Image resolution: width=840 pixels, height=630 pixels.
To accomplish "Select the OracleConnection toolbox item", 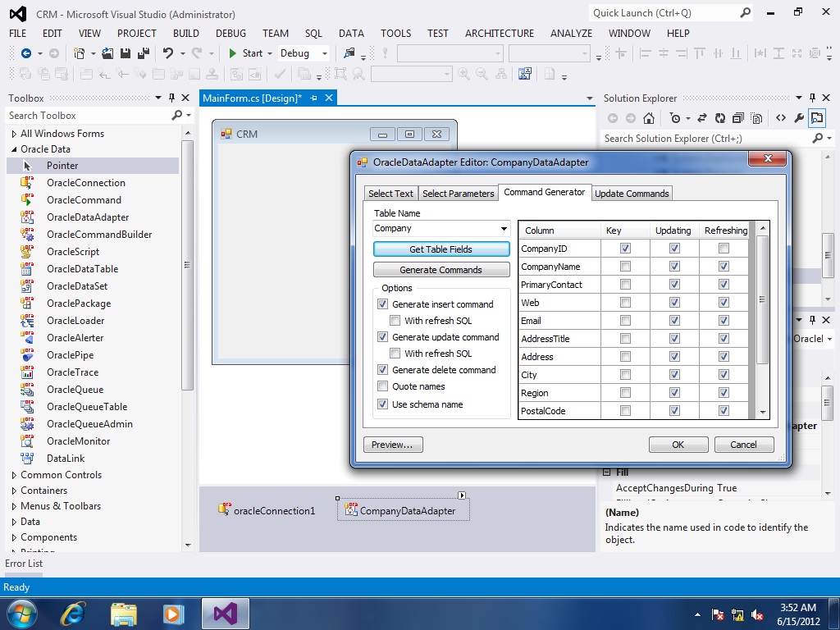I will tap(85, 183).
